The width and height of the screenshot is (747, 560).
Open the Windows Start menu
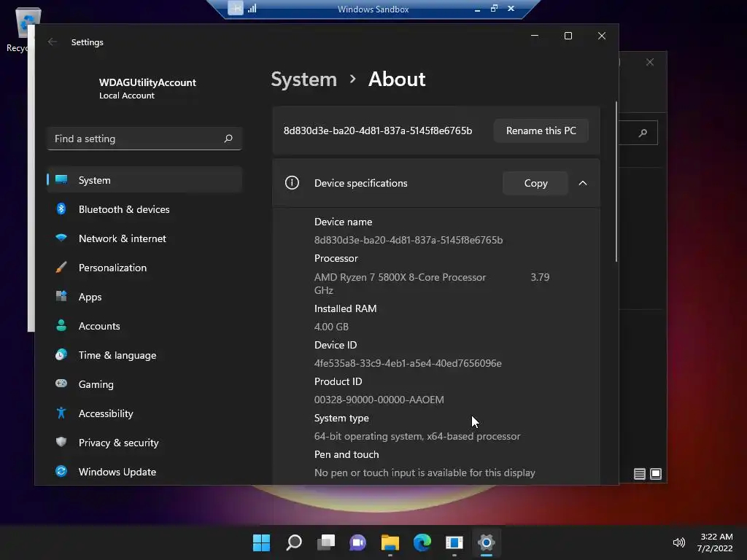(x=261, y=542)
